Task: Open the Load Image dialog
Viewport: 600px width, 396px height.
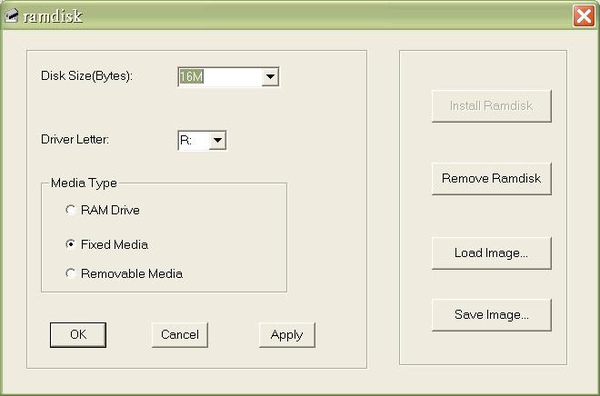Action: pos(491,253)
